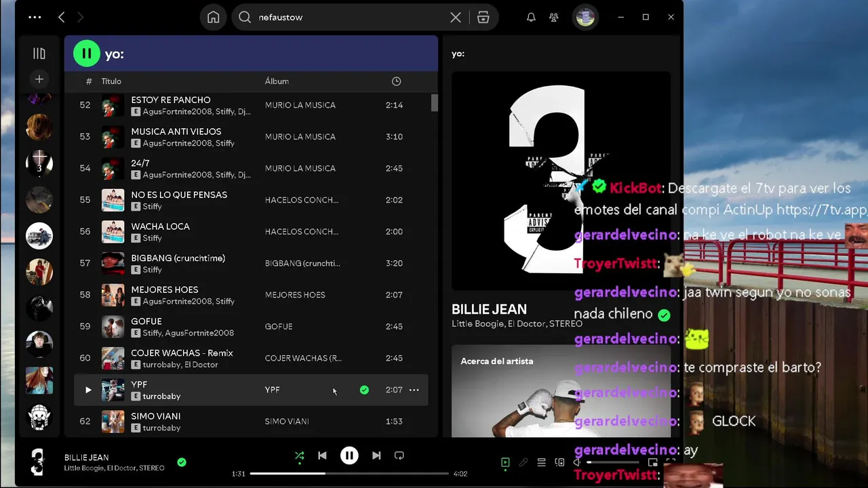Image resolution: width=868 pixels, height=488 pixels.
Task: Click the 3:20 duration of BIGBANG
Action: (x=394, y=263)
